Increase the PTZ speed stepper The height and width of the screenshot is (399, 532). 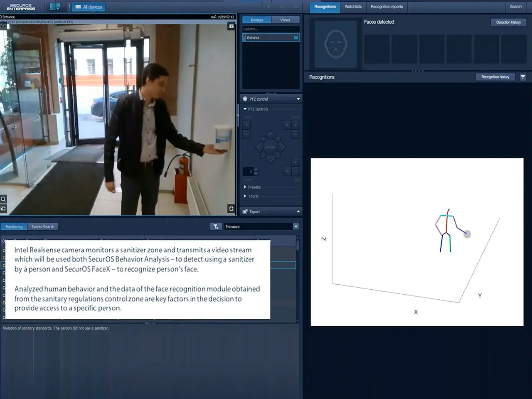tap(256, 170)
